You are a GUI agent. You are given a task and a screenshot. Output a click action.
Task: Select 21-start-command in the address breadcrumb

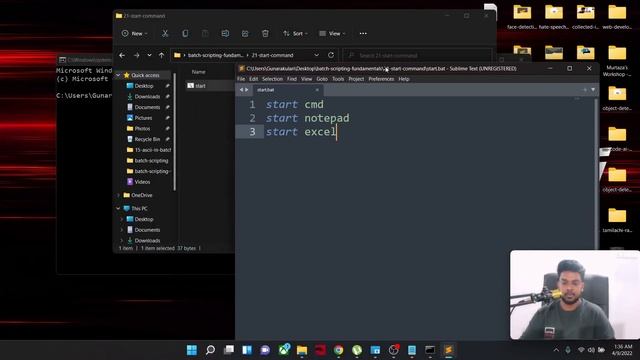[272, 55]
